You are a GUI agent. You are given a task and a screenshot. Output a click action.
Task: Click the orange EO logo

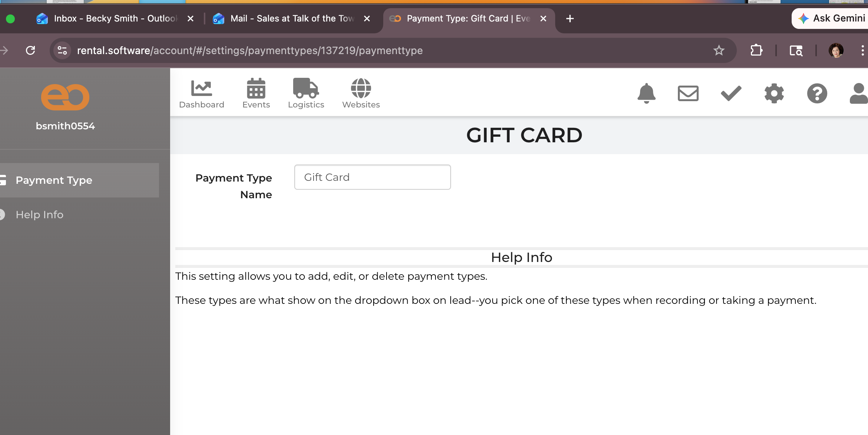[x=65, y=97]
